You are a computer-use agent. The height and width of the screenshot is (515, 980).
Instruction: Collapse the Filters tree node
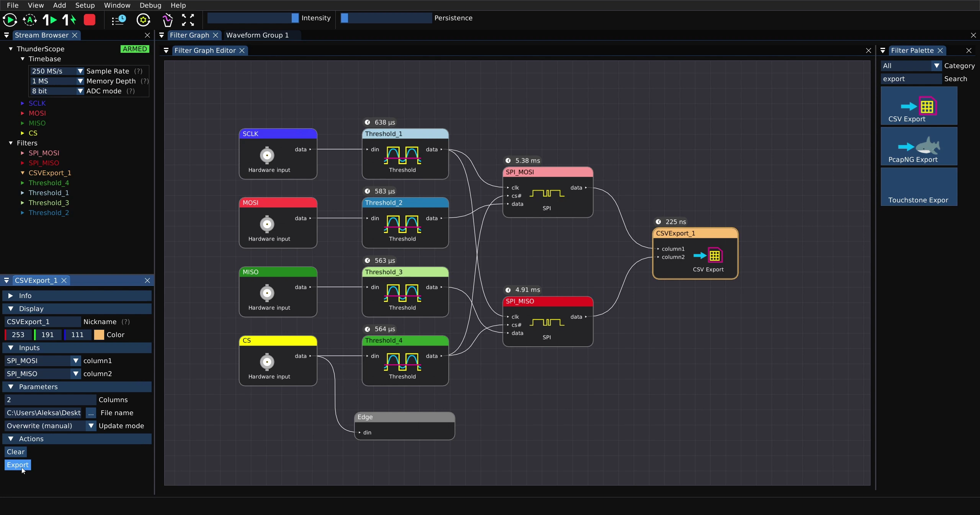[11, 143]
